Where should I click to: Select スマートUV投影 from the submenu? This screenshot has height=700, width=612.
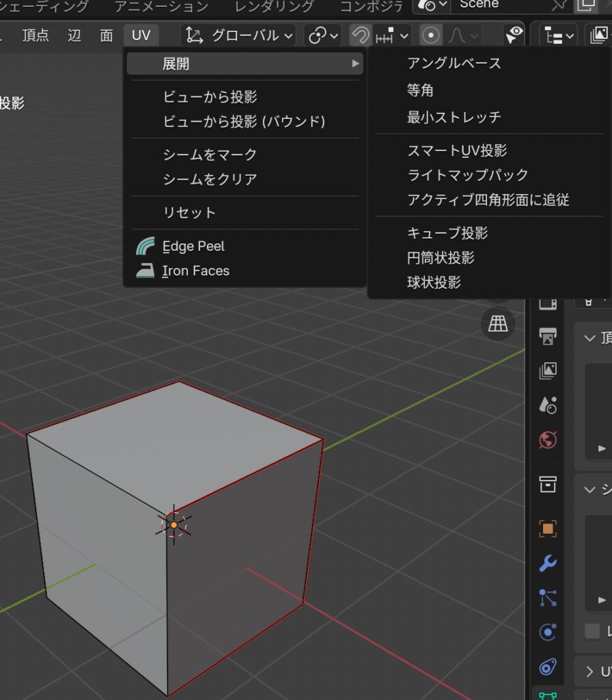[457, 151]
